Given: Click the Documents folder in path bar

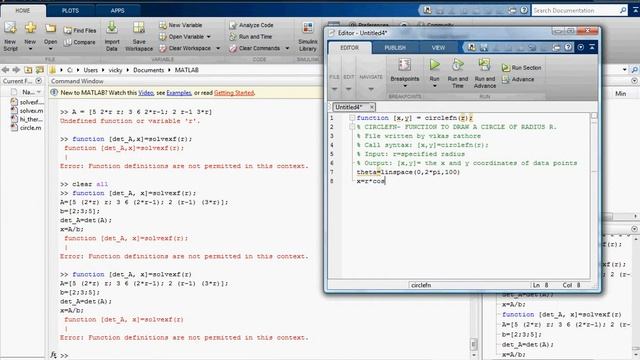Looking at the screenshot, I should 149,70.
